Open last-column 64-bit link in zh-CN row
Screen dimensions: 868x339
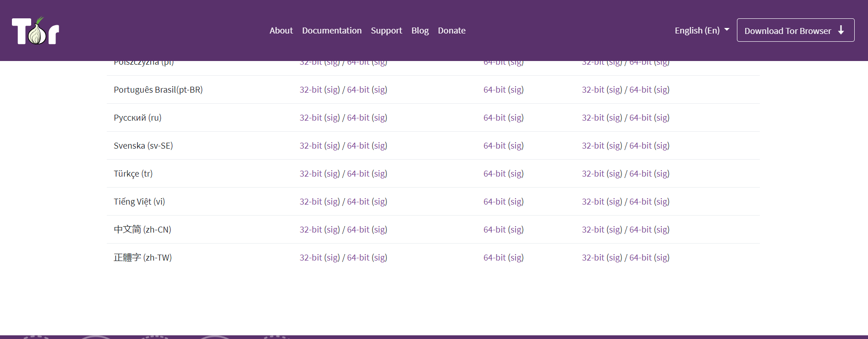tap(640, 229)
